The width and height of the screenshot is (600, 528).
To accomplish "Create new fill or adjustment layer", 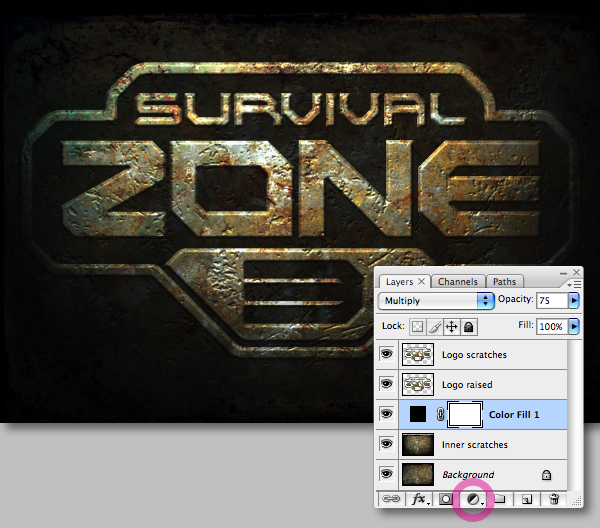I will point(474,499).
